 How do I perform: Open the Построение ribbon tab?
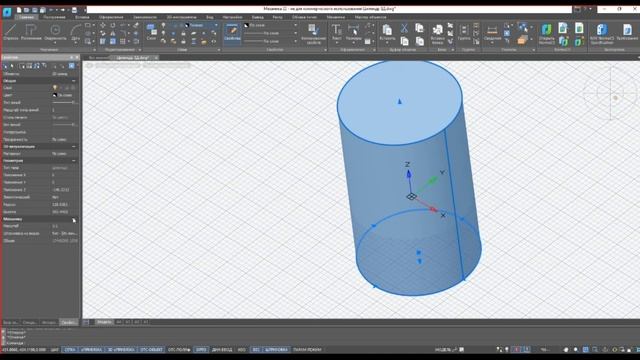pos(54,17)
